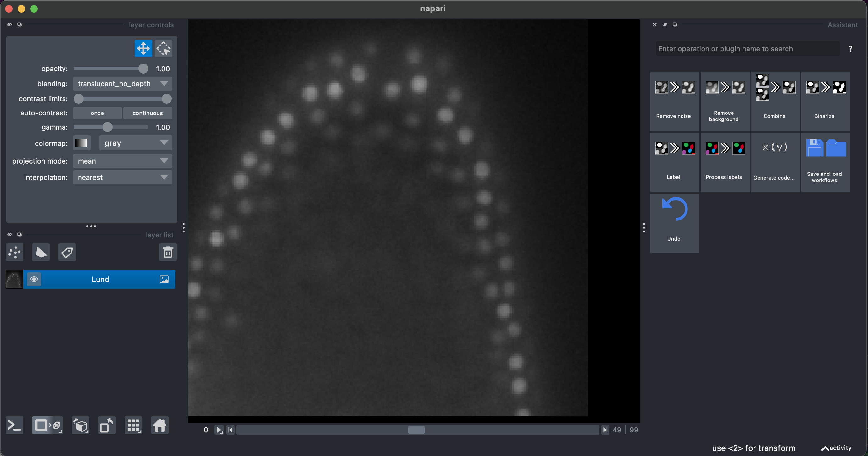Add a new labels layer
The width and height of the screenshot is (868, 456).
[67, 252]
